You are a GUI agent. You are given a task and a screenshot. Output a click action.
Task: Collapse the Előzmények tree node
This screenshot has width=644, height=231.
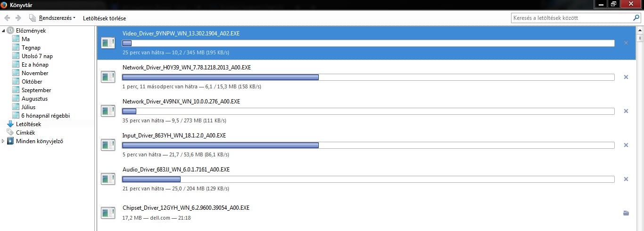coord(4,31)
